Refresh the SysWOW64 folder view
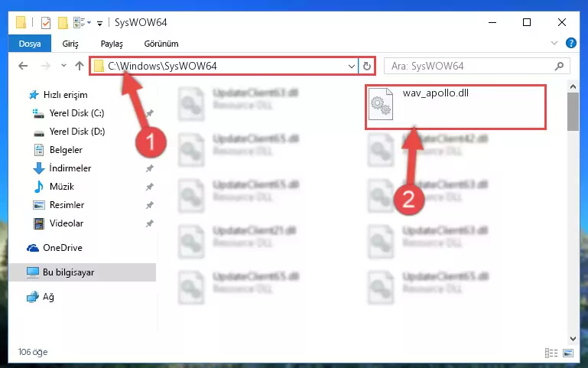Image resolution: width=588 pixels, height=368 pixels. [x=367, y=67]
